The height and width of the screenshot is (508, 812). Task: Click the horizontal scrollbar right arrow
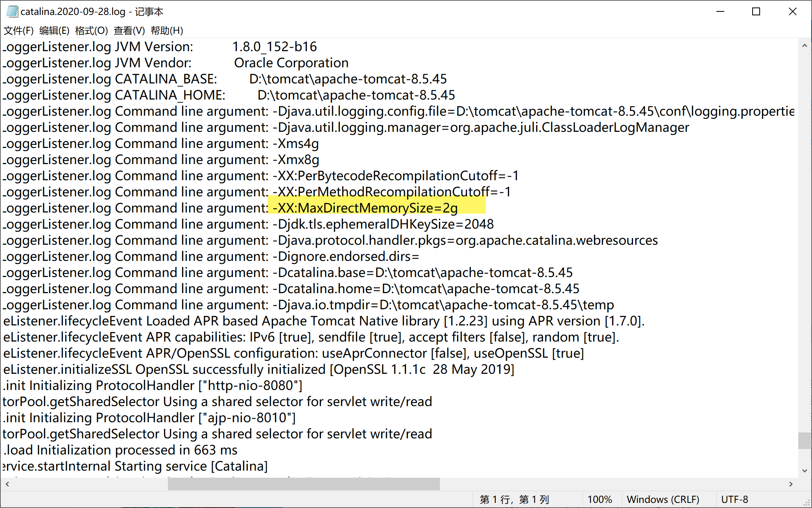click(x=791, y=484)
